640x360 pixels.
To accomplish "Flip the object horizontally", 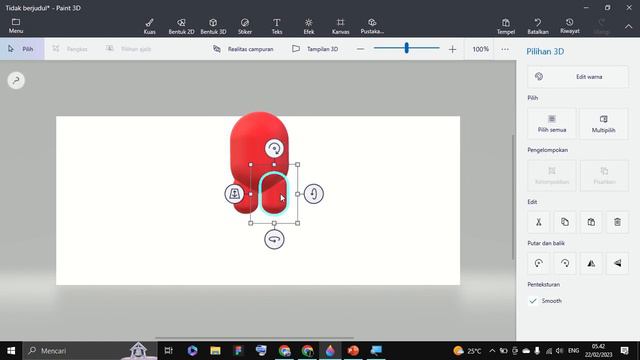I will (x=591, y=263).
